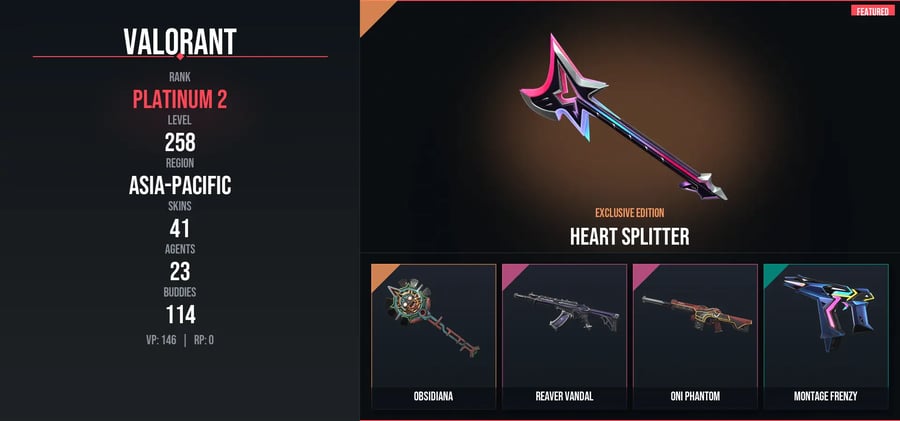This screenshot has width=900, height=421.
Task: Click the FEATURED badge
Action: (872, 11)
